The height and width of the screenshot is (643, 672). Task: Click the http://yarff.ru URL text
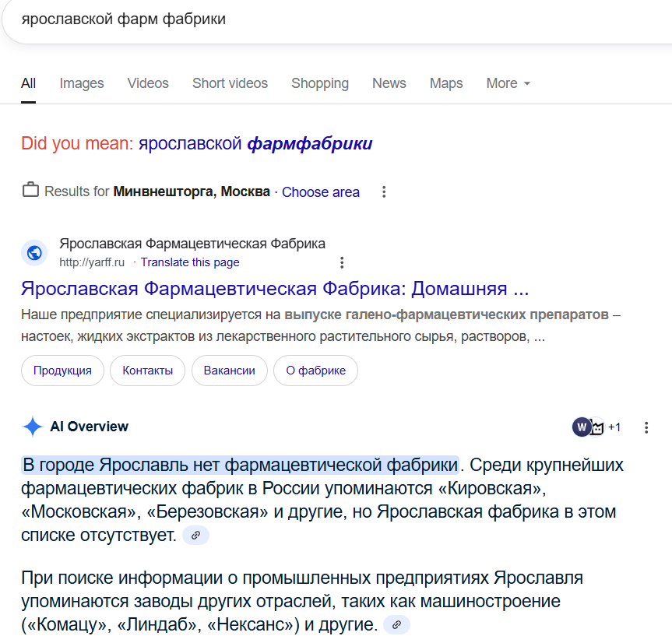tap(92, 262)
